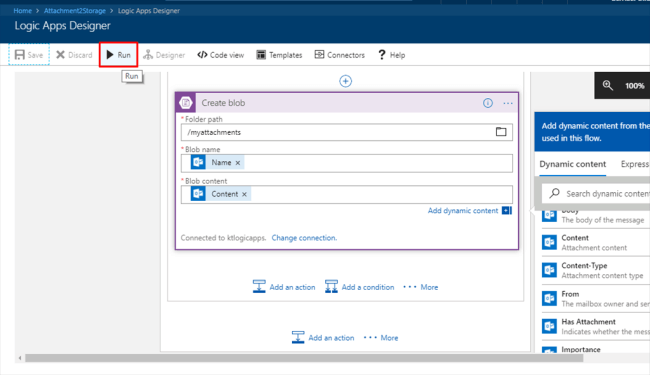
Task: Click the lower Add an action button
Action: click(x=323, y=337)
